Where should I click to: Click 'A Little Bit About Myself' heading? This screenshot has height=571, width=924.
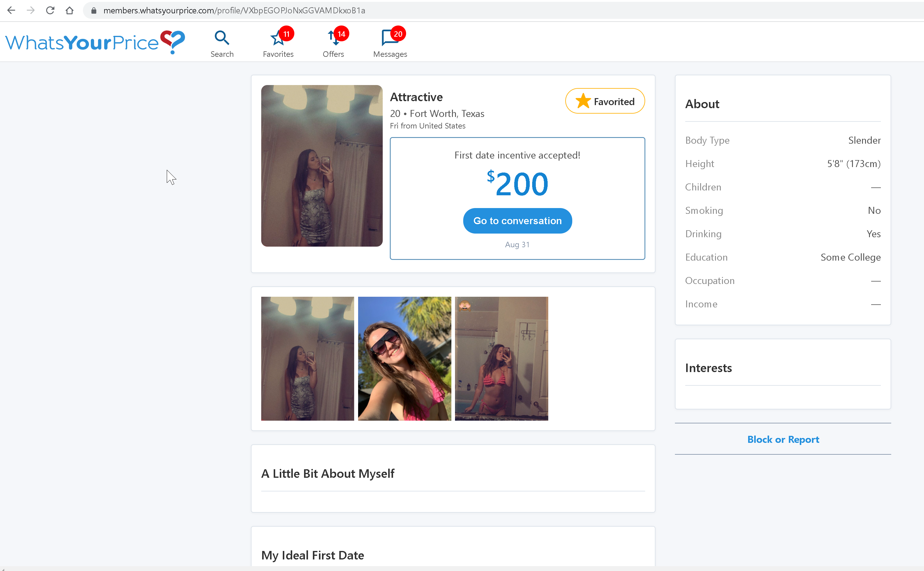[x=328, y=474]
